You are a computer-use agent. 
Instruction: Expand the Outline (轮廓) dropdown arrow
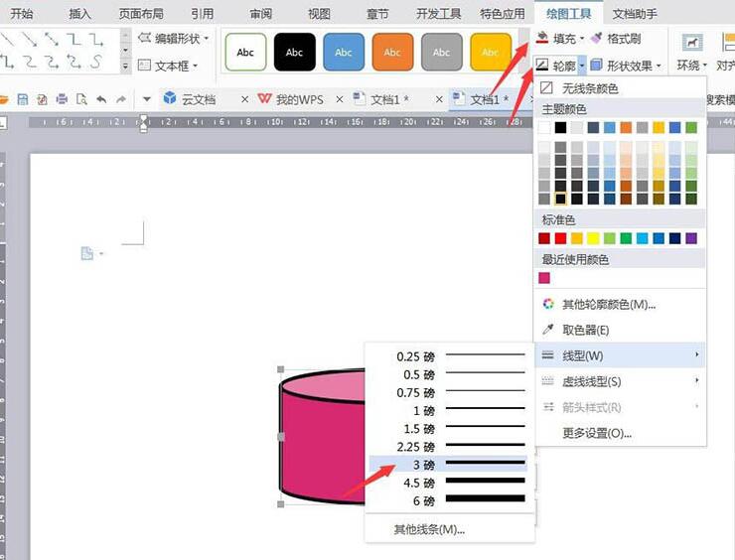582,66
